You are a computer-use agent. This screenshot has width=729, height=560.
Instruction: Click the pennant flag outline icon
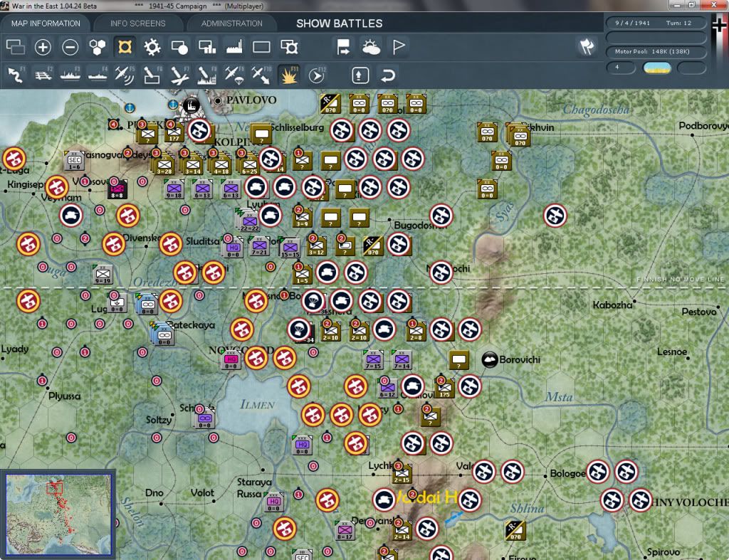(x=399, y=47)
